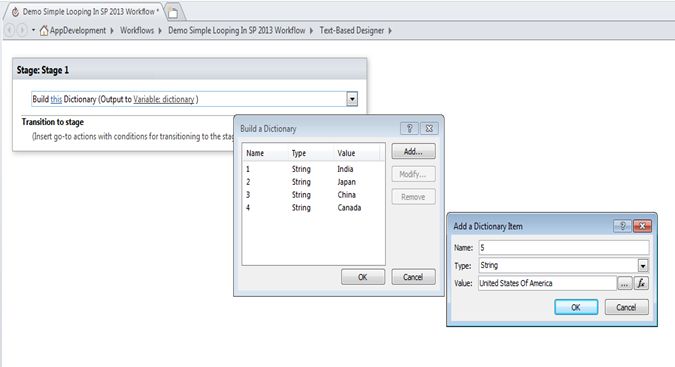Click the Name column header
675x367 pixels.
(266, 153)
